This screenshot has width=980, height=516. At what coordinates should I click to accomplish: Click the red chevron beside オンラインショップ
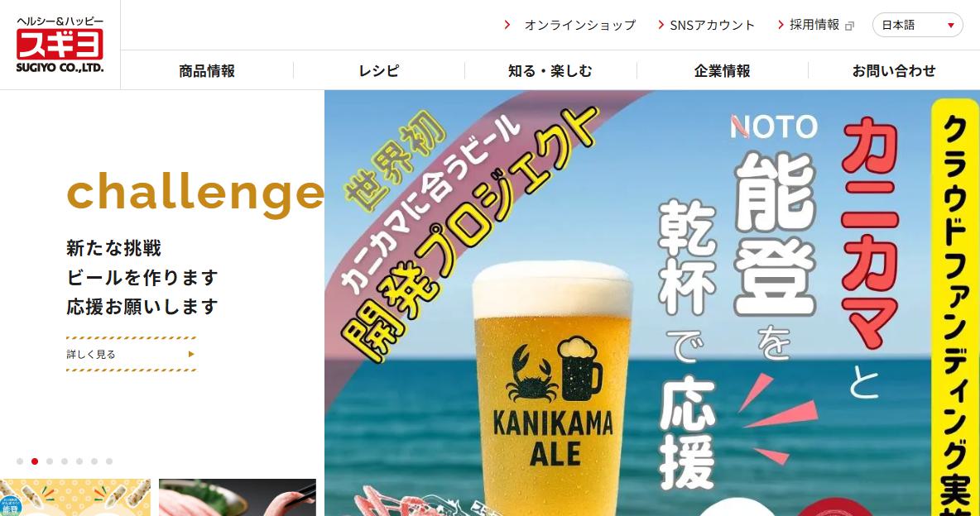pos(507,25)
